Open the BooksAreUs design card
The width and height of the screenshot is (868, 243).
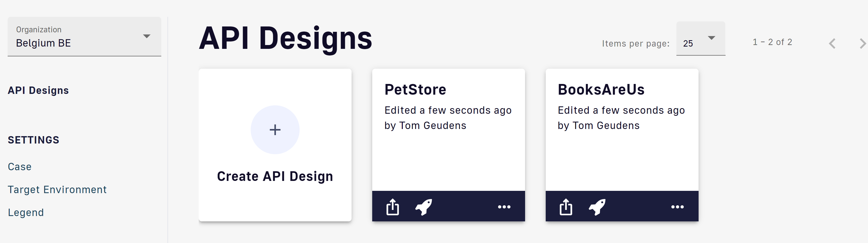[622, 130]
